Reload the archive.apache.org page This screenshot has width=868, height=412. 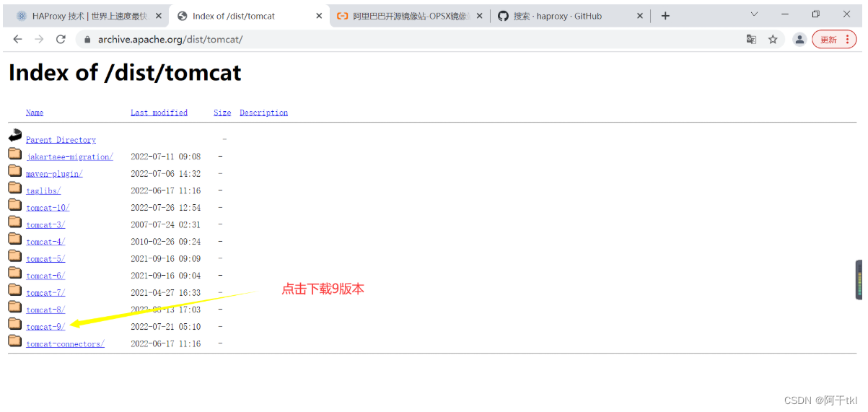(61, 39)
